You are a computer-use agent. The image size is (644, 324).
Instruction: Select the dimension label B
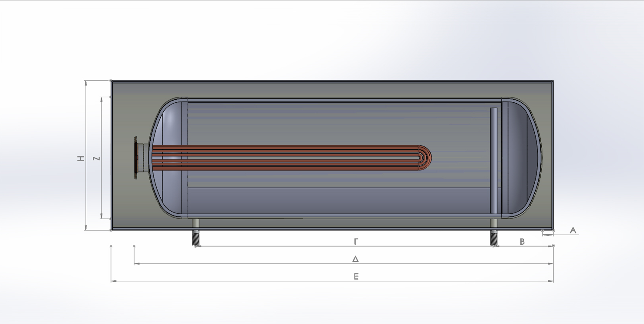[x=523, y=242]
